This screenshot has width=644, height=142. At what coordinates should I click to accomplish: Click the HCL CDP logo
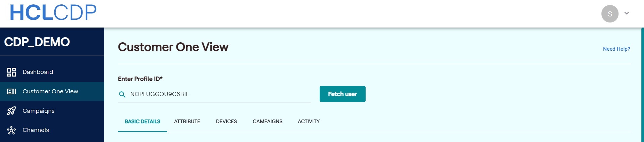53,13
